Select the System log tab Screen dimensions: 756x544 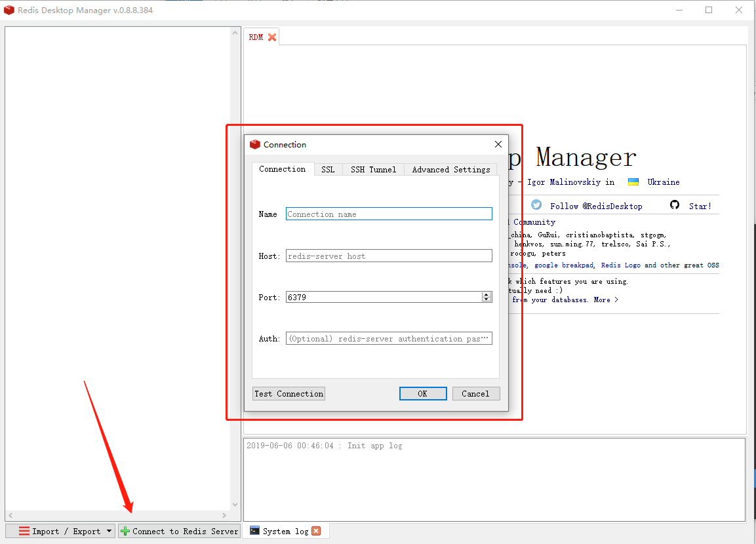click(x=285, y=531)
